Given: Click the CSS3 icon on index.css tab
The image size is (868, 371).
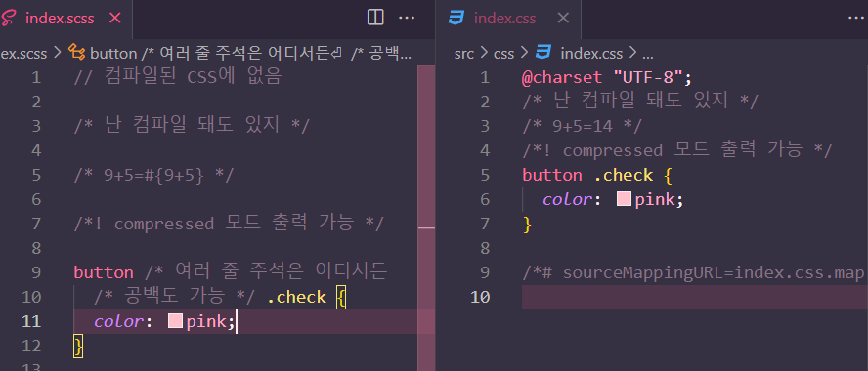Looking at the screenshot, I should [x=456, y=19].
